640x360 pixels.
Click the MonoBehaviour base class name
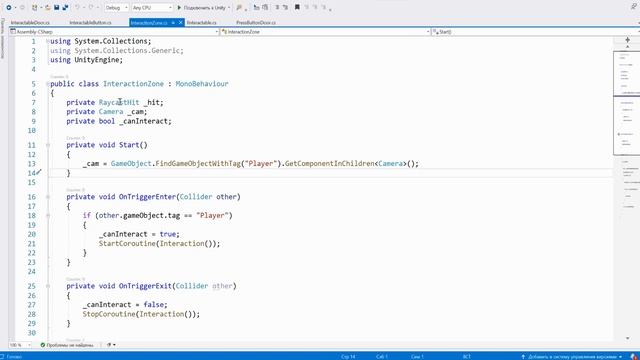point(202,84)
